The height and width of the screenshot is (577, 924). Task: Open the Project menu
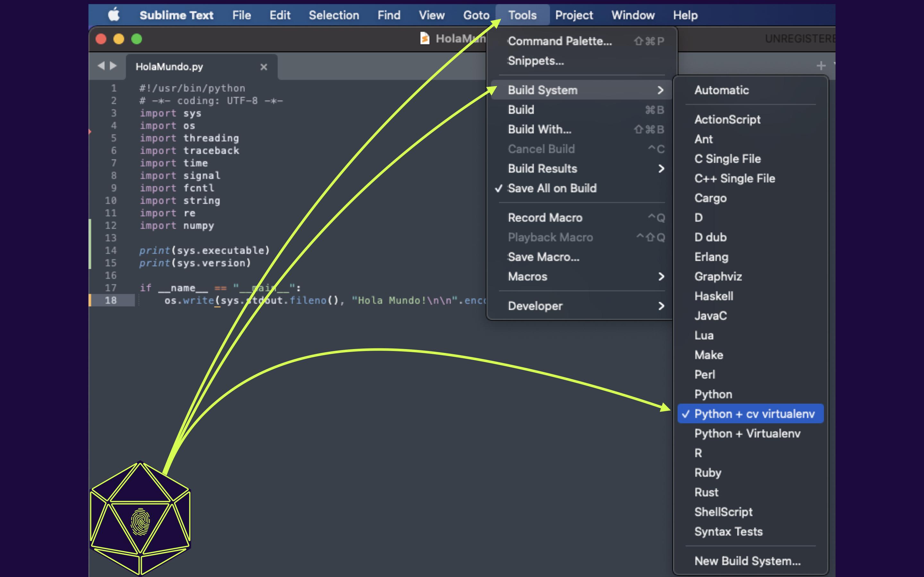click(574, 15)
